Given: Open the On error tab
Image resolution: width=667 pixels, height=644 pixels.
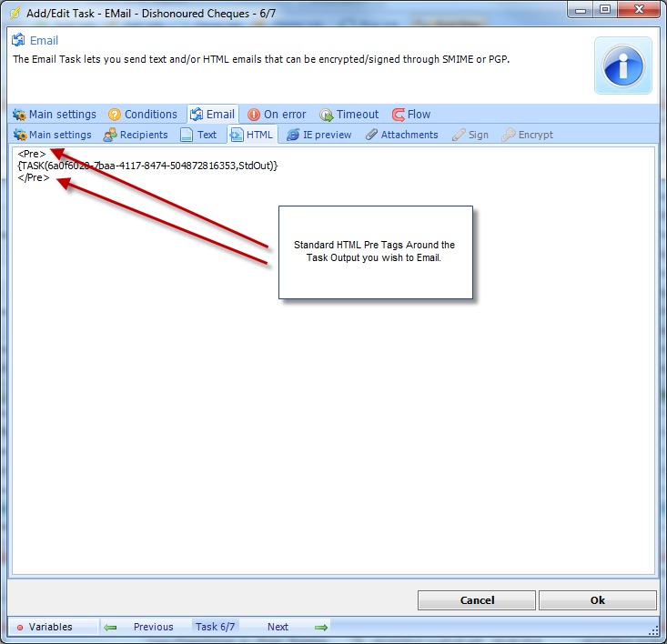Looking at the screenshot, I should pos(277,115).
